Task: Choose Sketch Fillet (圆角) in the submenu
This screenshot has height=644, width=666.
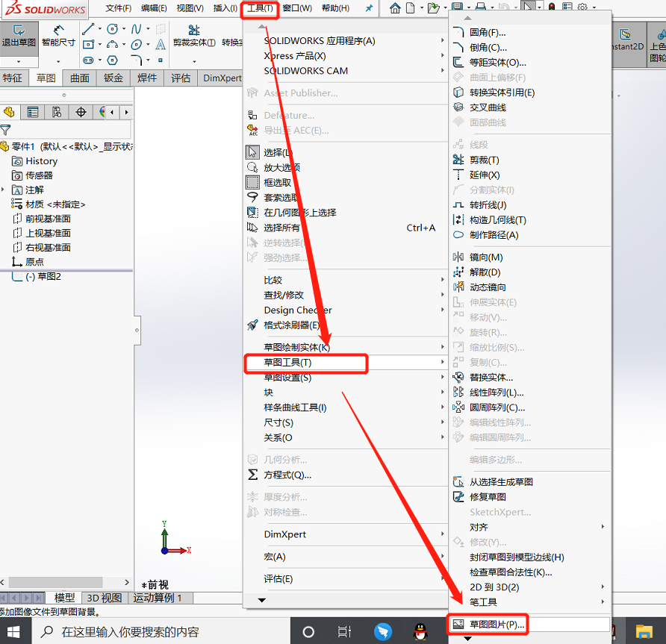Action: point(487,33)
